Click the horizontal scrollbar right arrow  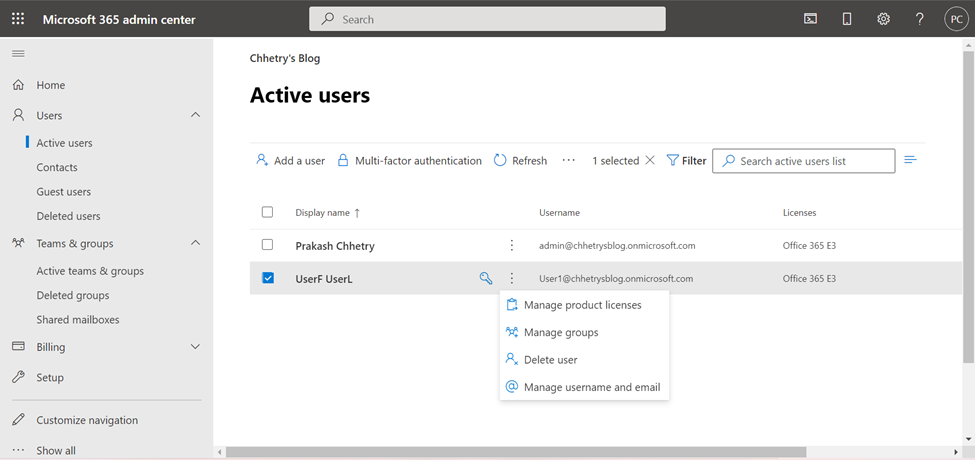[x=956, y=452]
